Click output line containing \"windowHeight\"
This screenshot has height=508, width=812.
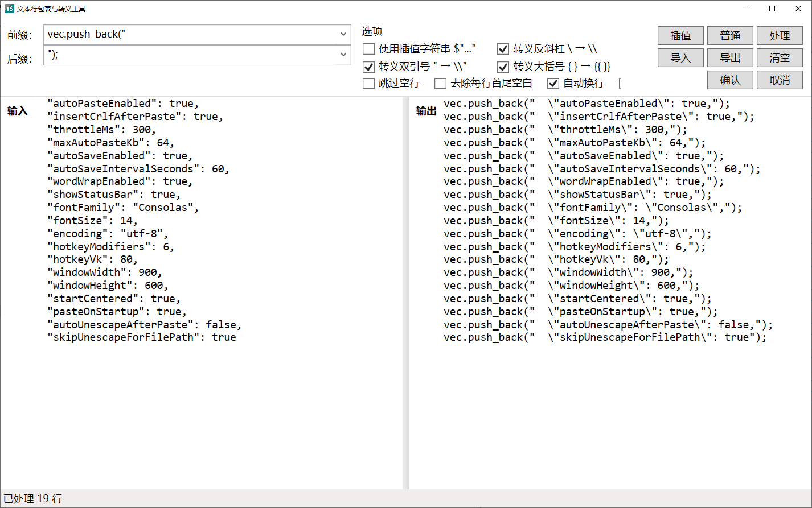(572, 286)
